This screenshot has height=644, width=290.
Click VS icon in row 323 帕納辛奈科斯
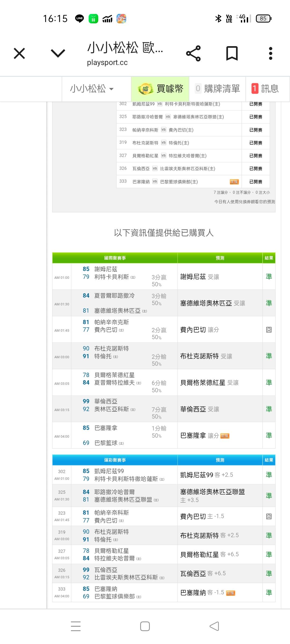[x=164, y=130]
